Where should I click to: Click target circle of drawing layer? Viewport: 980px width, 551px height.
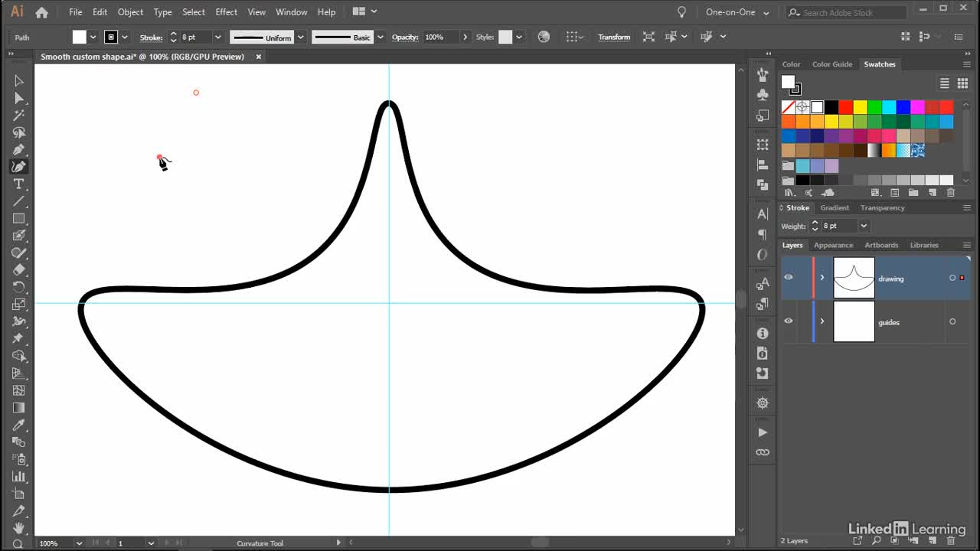[x=952, y=278]
